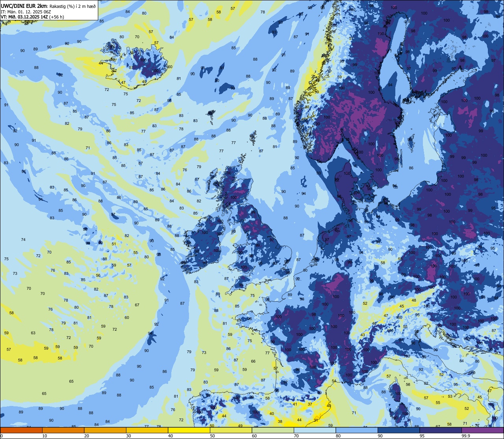Click the legend tick label 80
The height and width of the screenshot is (439, 504).
click(x=338, y=436)
